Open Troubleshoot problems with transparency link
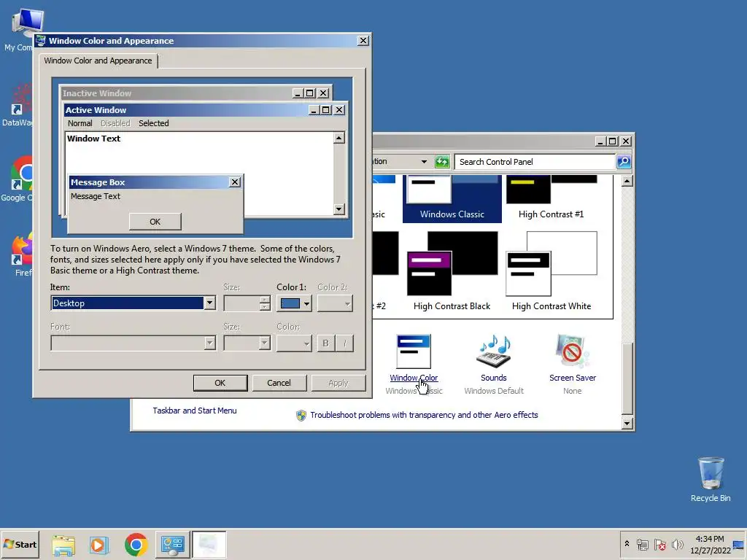 [x=424, y=415]
